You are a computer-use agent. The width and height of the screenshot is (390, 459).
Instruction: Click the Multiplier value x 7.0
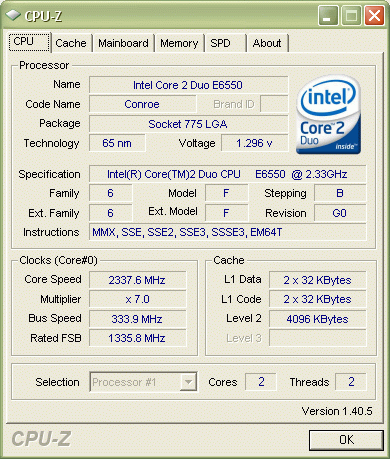point(137,299)
